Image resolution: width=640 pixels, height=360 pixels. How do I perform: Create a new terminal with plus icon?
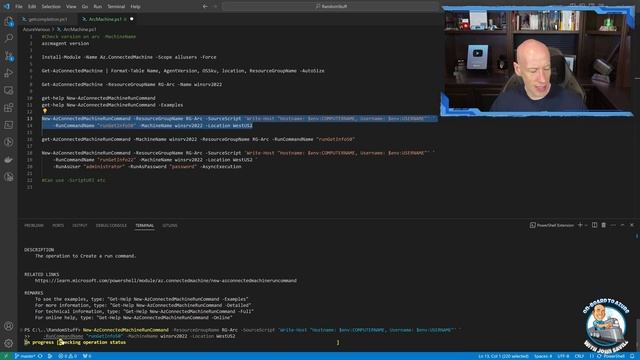point(580,225)
